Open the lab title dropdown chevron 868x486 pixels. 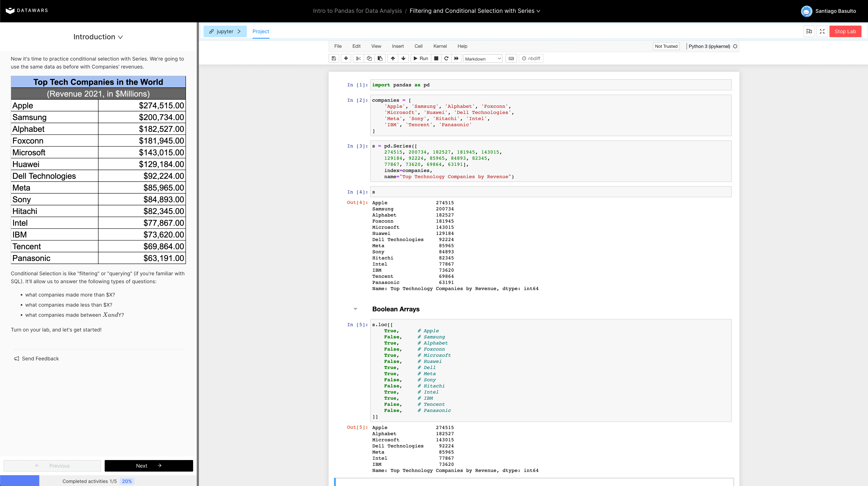tap(538, 11)
